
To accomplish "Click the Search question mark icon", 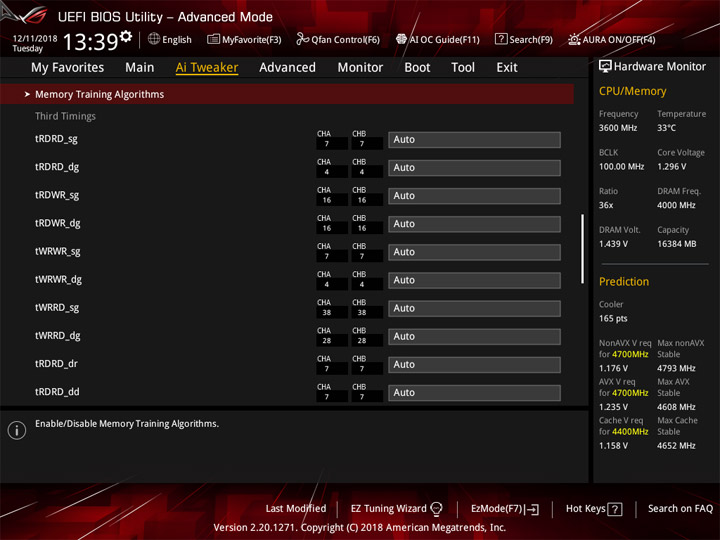I will click(501, 39).
